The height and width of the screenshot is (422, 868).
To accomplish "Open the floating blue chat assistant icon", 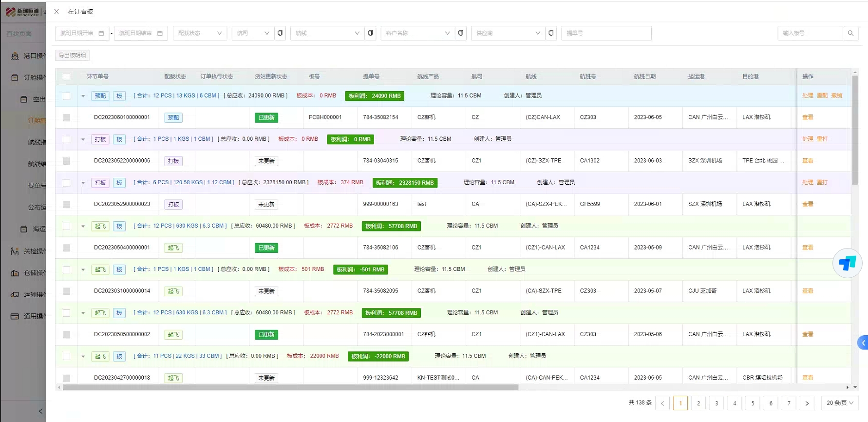I will coord(848,263).
